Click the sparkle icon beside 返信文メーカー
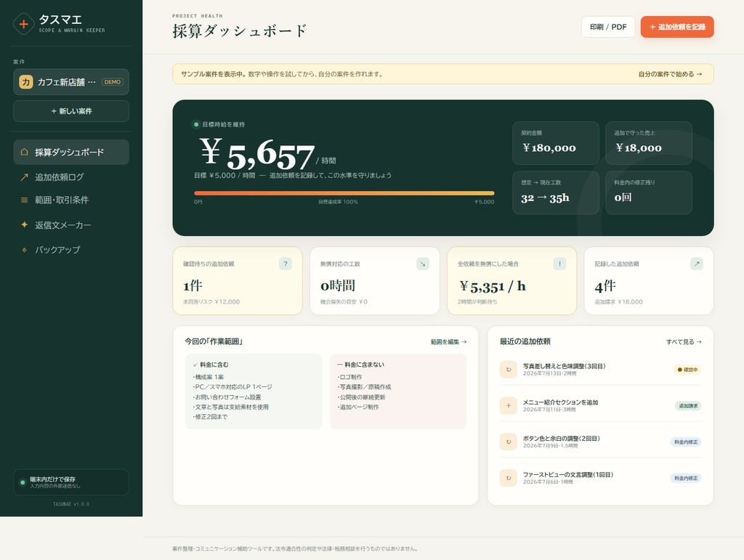This screenshot has width=744, height=560. pos(24,224)
